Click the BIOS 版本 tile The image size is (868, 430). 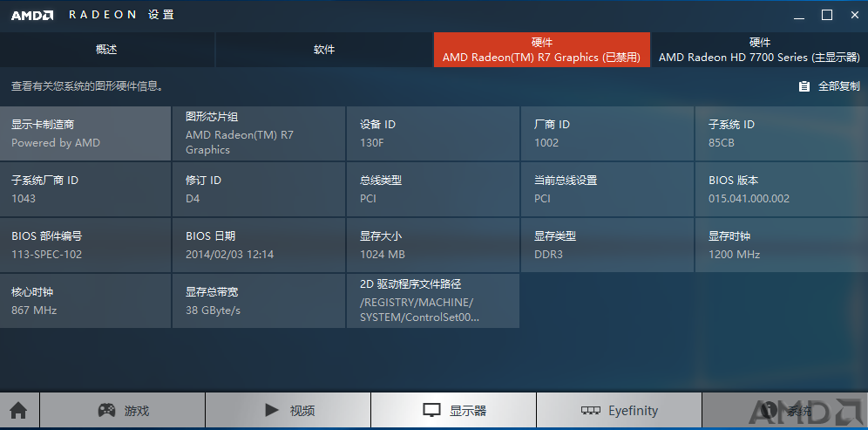pyautogui.click(x=782, y=189)
